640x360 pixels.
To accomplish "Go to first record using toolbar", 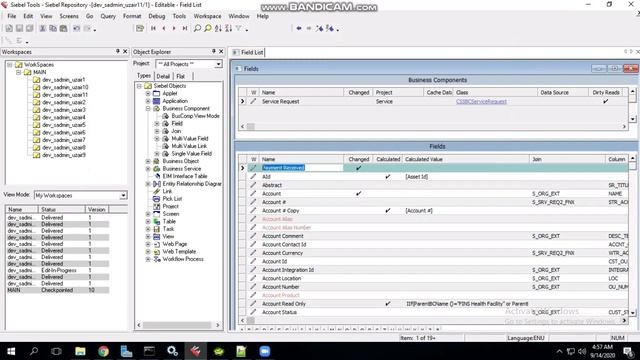I will [x=153, y=28].
